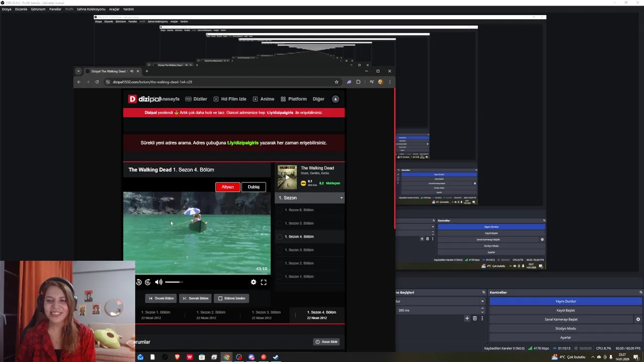Enable Stüdyo Modu
This screenshot has width=644, height=362.
pos(566,328)
